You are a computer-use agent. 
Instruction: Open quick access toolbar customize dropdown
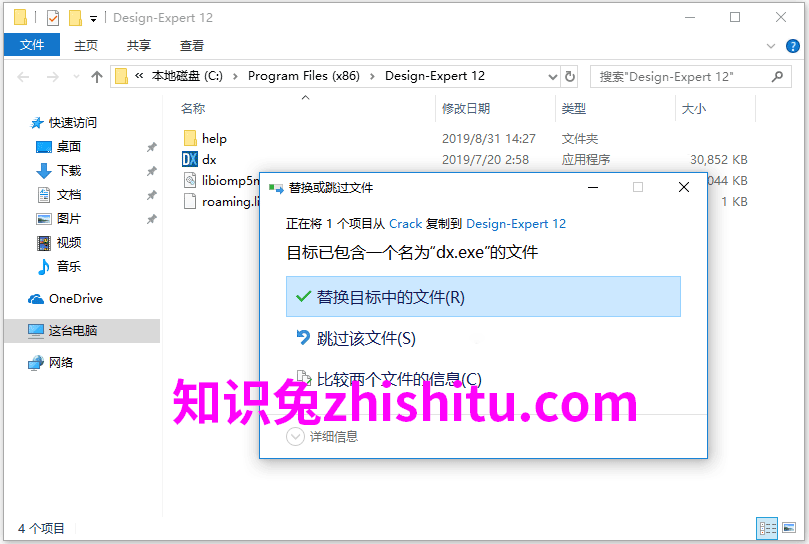coord(93,19)
